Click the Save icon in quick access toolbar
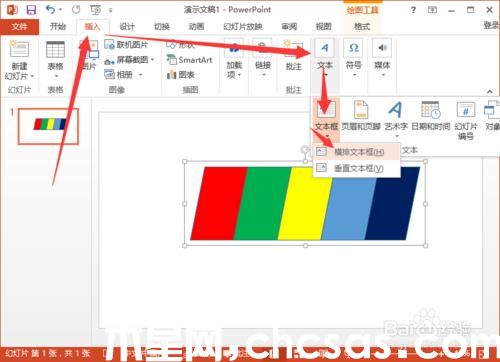This screenshot has height=362, width=500. point(31,10)
